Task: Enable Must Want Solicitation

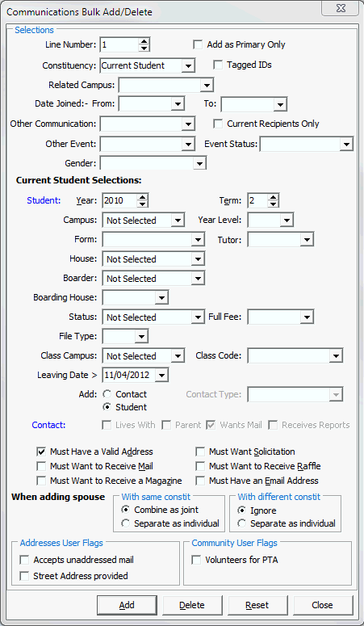Action: (200, 452)
